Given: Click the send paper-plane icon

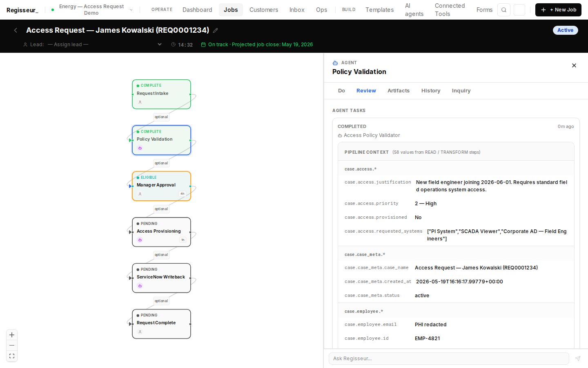Looking at the screenshot, I should point(578,359).
